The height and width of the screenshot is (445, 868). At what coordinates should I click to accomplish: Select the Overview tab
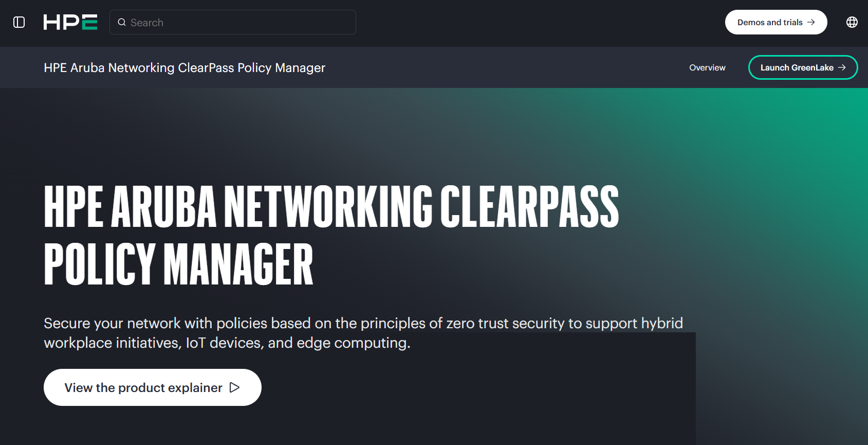707,67
